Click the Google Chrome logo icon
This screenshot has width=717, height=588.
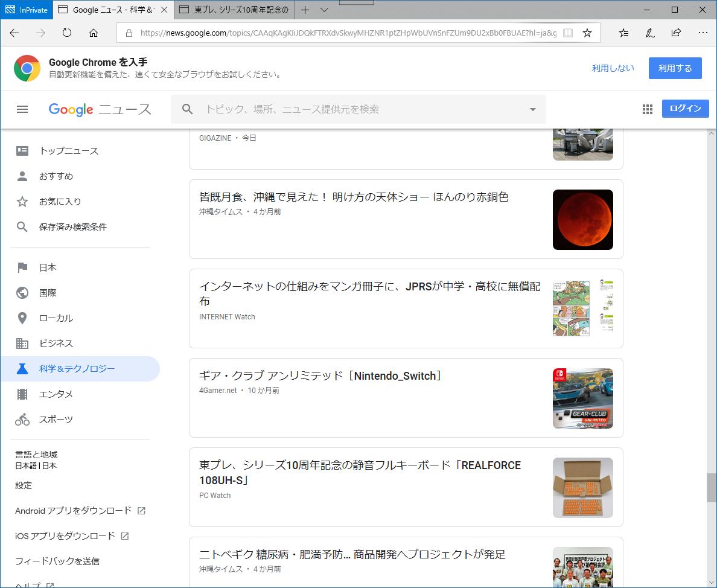pyautogui.click(x=27, y=68)
